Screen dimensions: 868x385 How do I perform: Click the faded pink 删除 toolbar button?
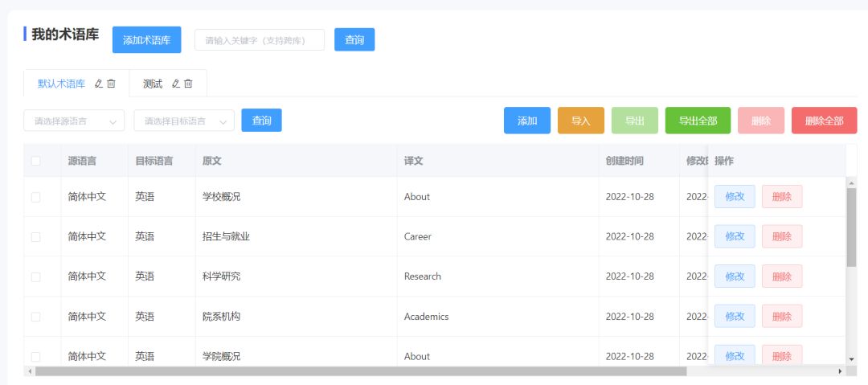pyautogui.click(x=761, y=121)
